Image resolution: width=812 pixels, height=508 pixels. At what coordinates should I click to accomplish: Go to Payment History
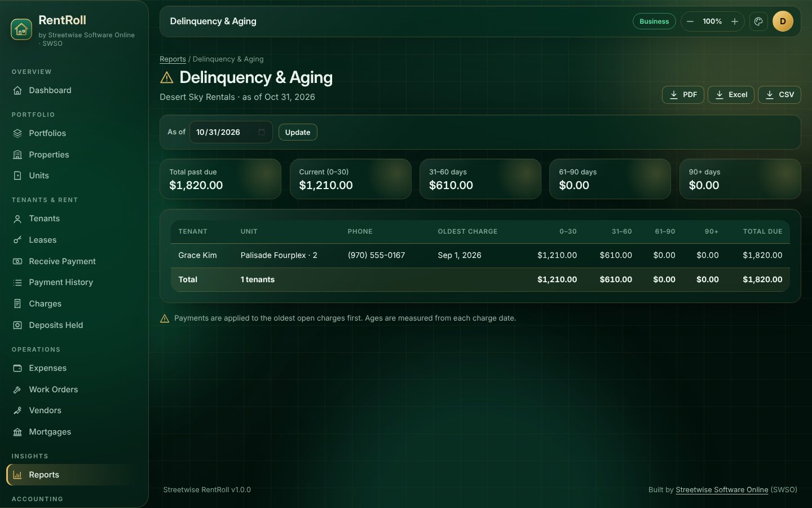point(74,282)
